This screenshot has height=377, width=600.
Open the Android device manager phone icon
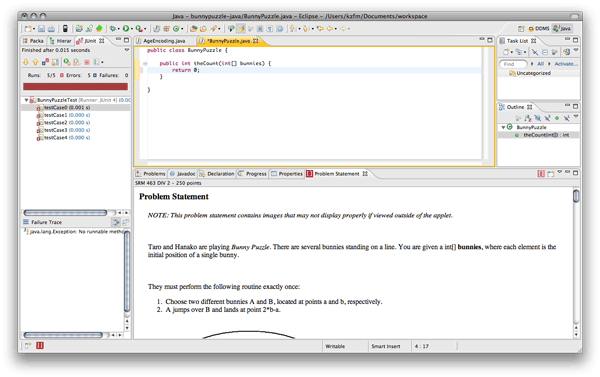65,29
